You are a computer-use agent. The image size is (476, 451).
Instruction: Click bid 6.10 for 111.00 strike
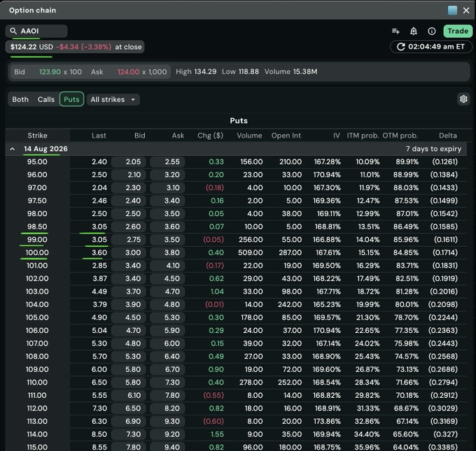(128, 396)
